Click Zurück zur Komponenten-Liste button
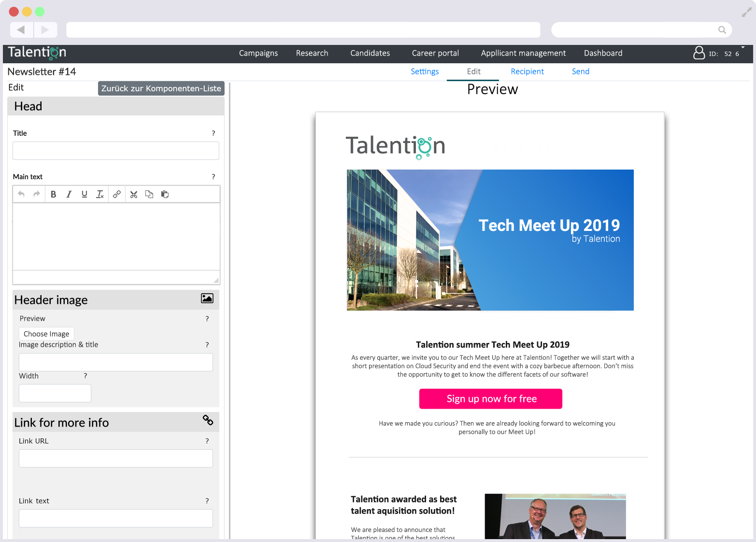Image resolution: width=756 pixels, height=542 pixels. [x=161, y=88]
